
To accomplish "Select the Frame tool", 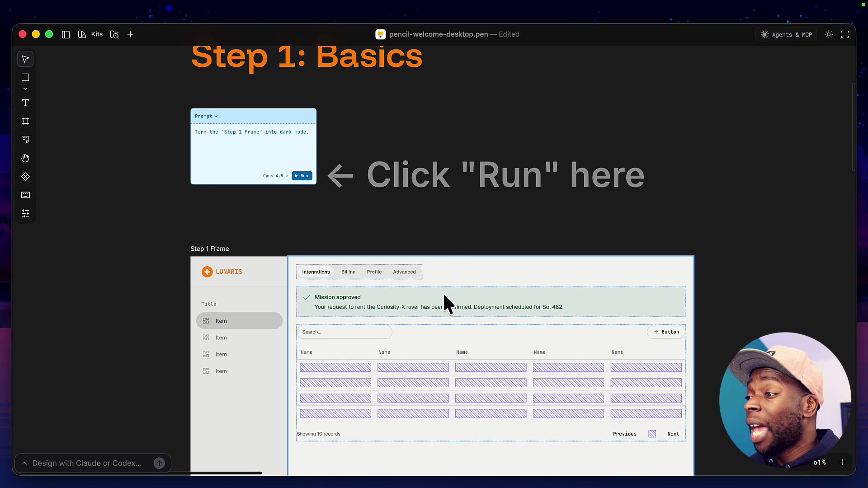I will (25, 121).
